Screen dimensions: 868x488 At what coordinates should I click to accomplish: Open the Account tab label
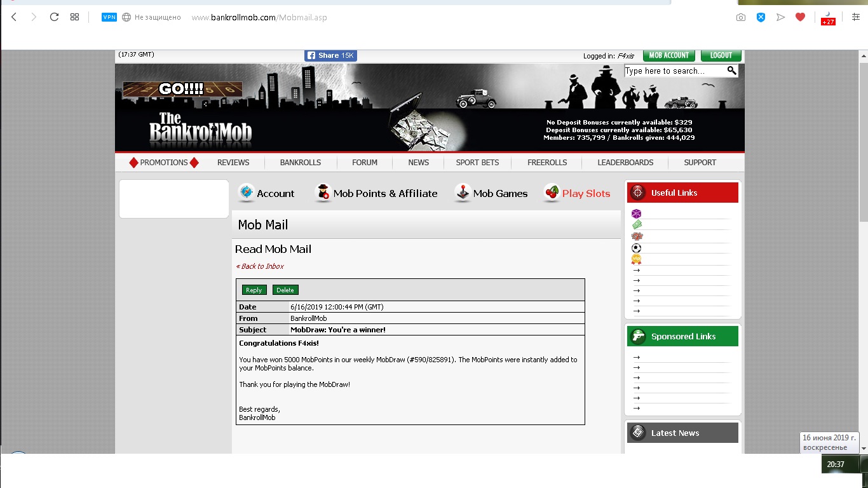[276, 194]
